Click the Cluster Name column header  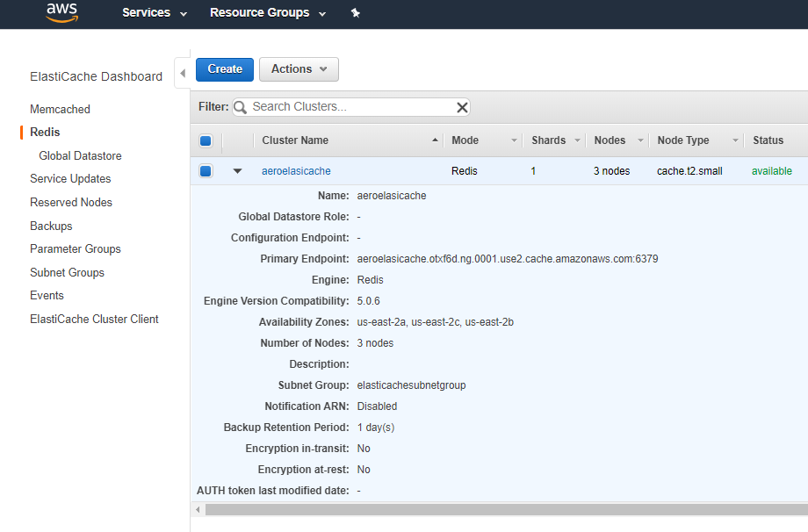295,140
